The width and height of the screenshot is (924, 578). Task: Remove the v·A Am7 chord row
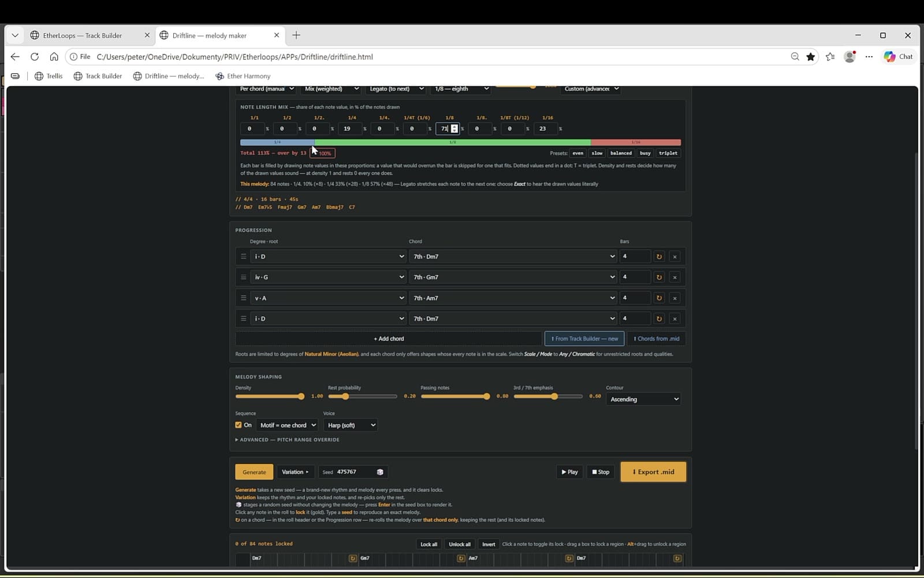click(675, 298)
